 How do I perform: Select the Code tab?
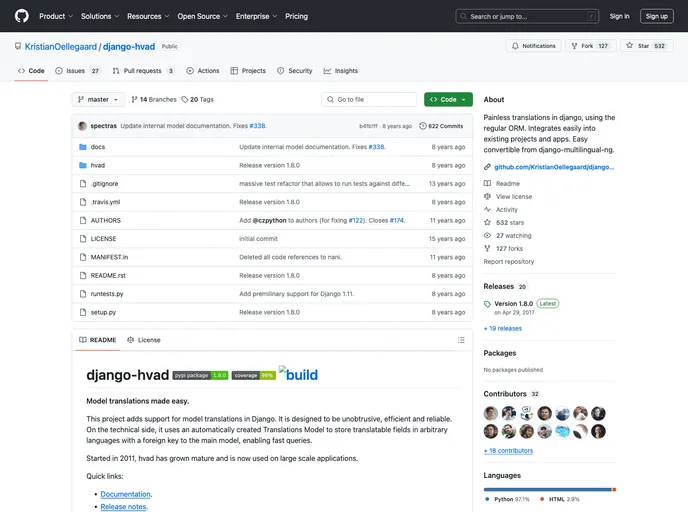(31, 71)
